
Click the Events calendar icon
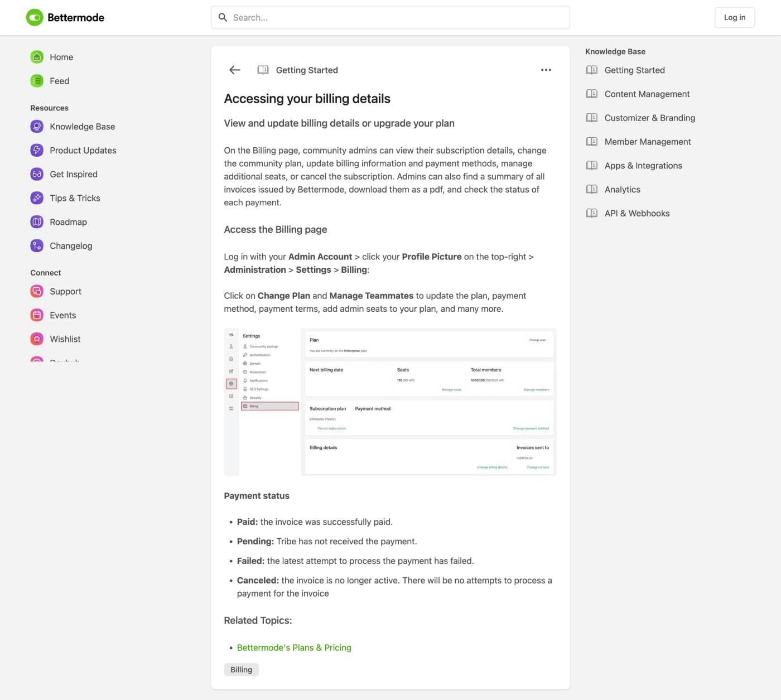37,315
